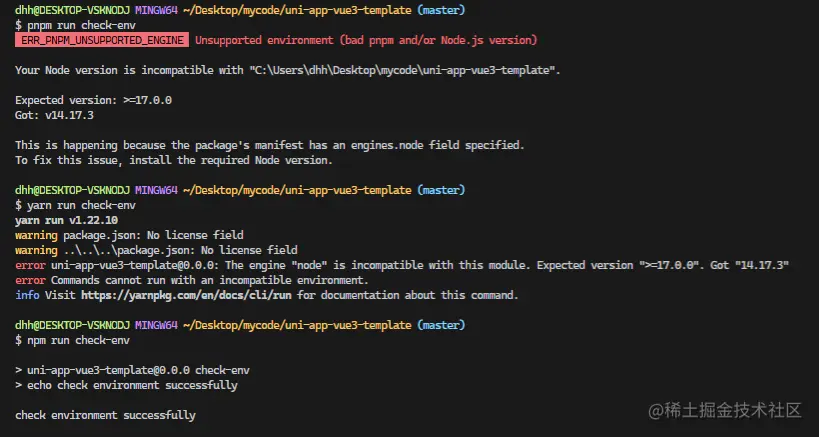
Task: Click the quoted path C:\Users\dhh\Desktop\mycode\uni-app-vue3-template
Action: [x=402, y=70]
